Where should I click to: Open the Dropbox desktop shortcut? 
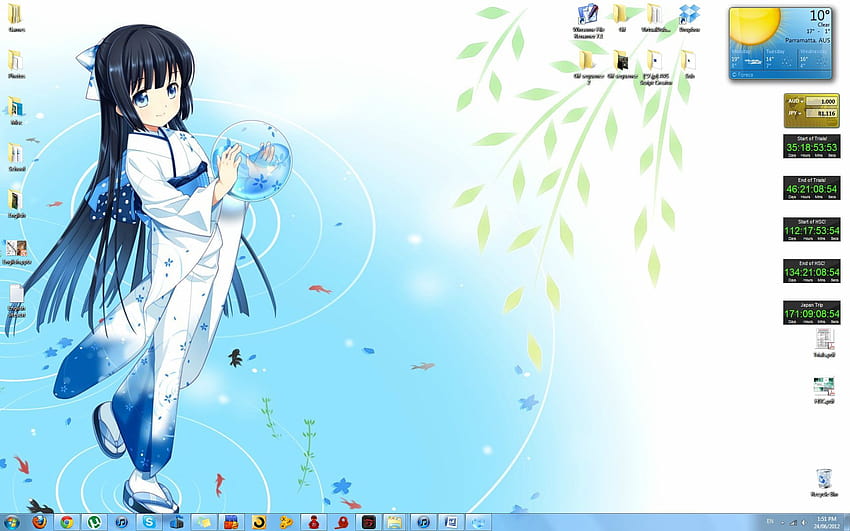[x=689, y=19]
